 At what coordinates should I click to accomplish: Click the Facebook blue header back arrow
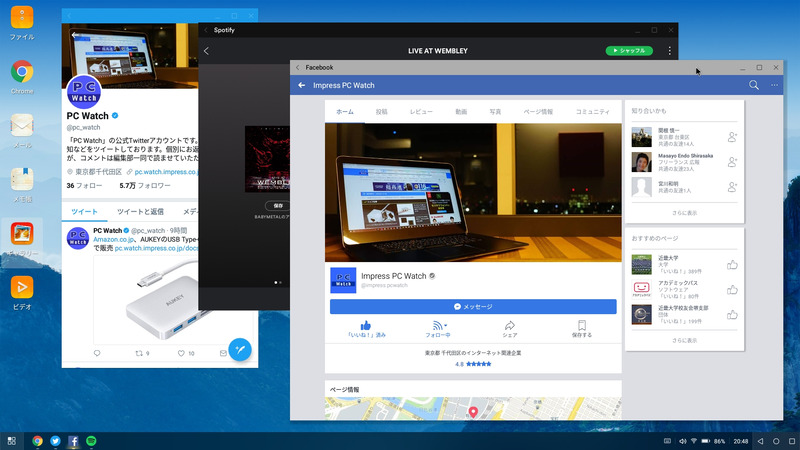click(x=302, y=85)
